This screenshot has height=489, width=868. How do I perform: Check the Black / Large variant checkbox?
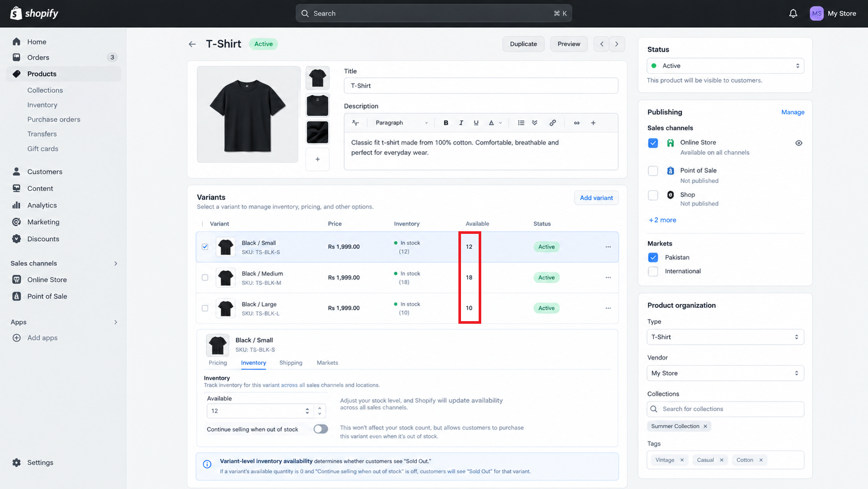(x=205, y=308)
